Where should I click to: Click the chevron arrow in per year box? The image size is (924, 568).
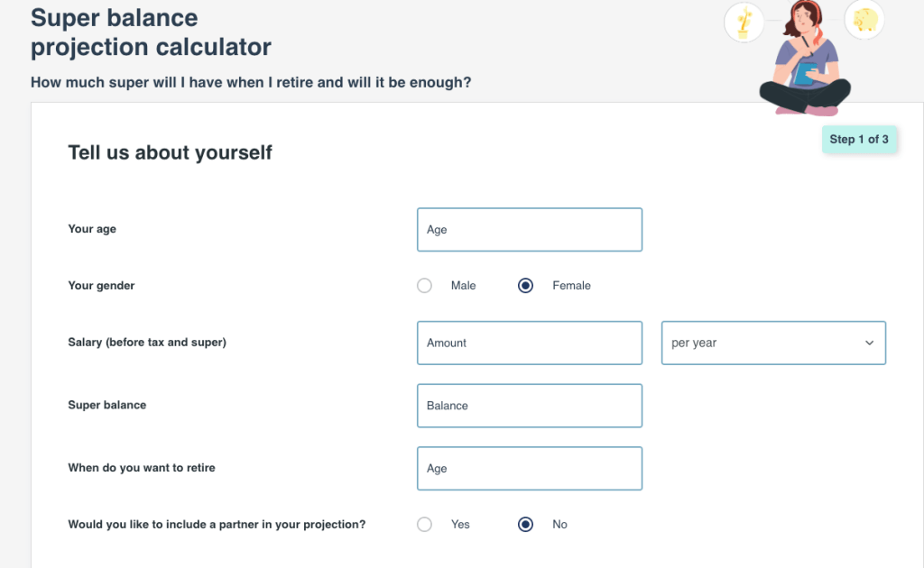point(869,343)
